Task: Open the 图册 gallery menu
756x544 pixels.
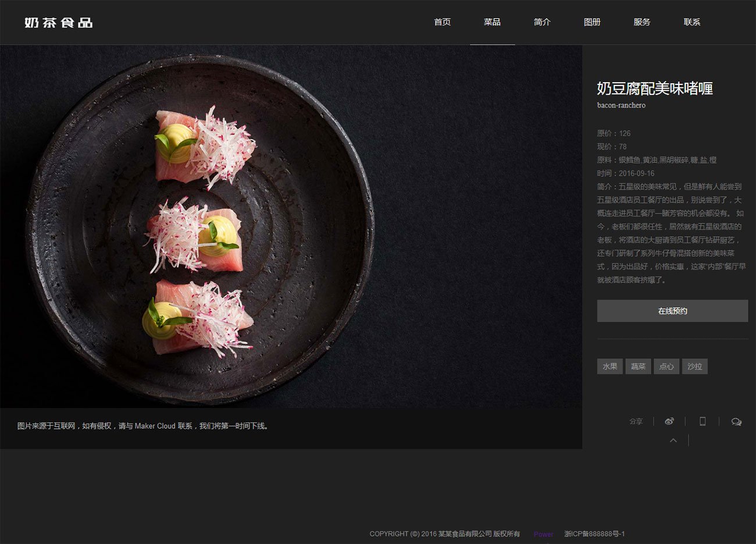Action: [x=592, y=22]
